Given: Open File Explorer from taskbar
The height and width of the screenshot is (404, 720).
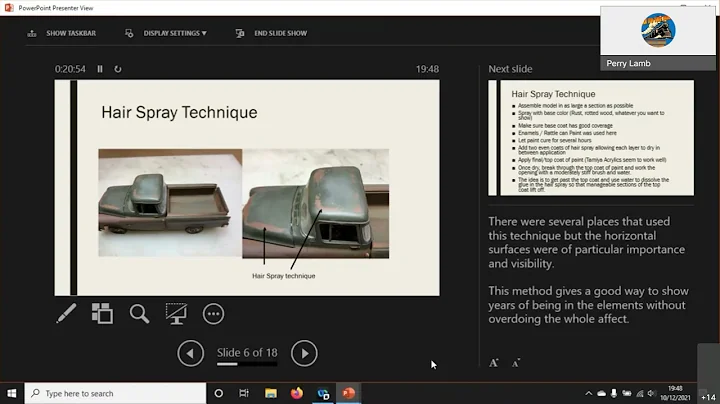Looking at the screenshot, I should [271, 393].
